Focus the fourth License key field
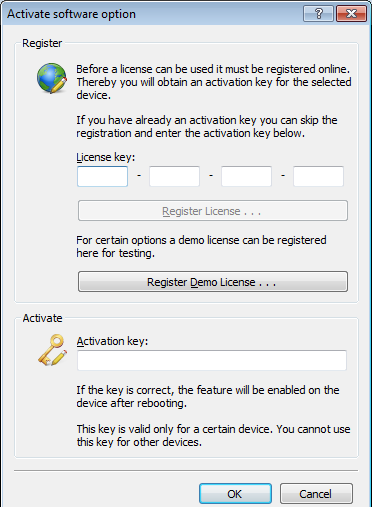The height and width of the screenshot is (507, 372). (318, 176)
